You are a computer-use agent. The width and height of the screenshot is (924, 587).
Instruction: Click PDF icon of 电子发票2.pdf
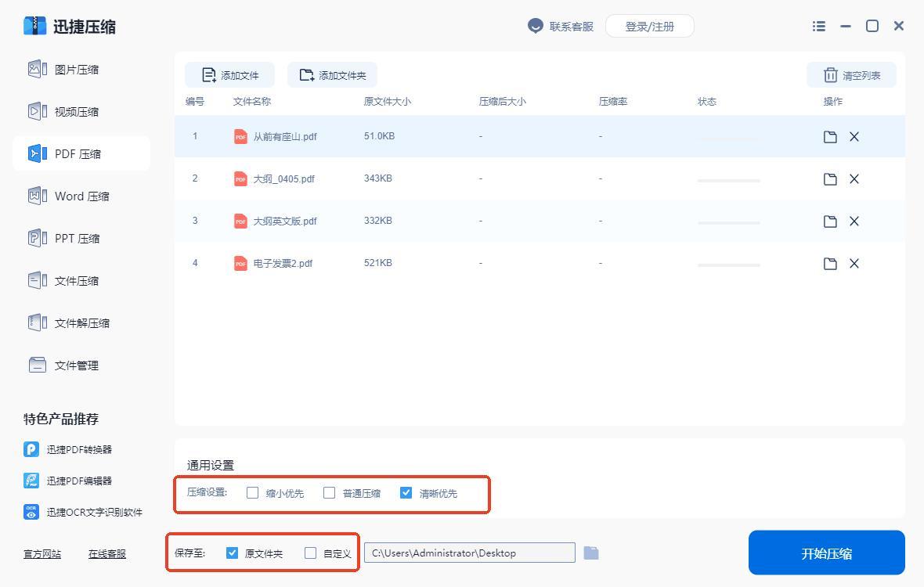(240, 263)
